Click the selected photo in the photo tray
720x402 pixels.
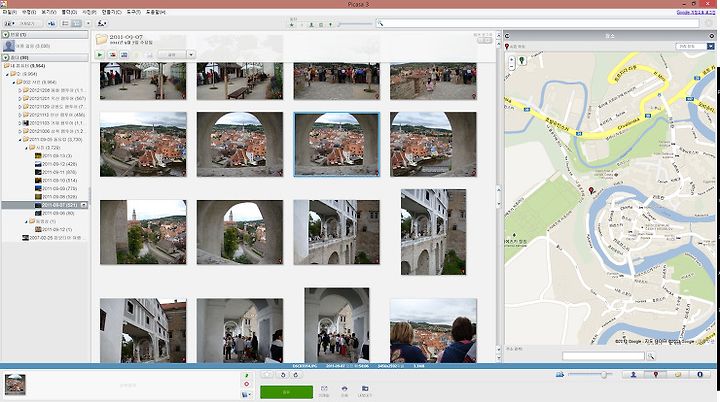coord(15,384)
